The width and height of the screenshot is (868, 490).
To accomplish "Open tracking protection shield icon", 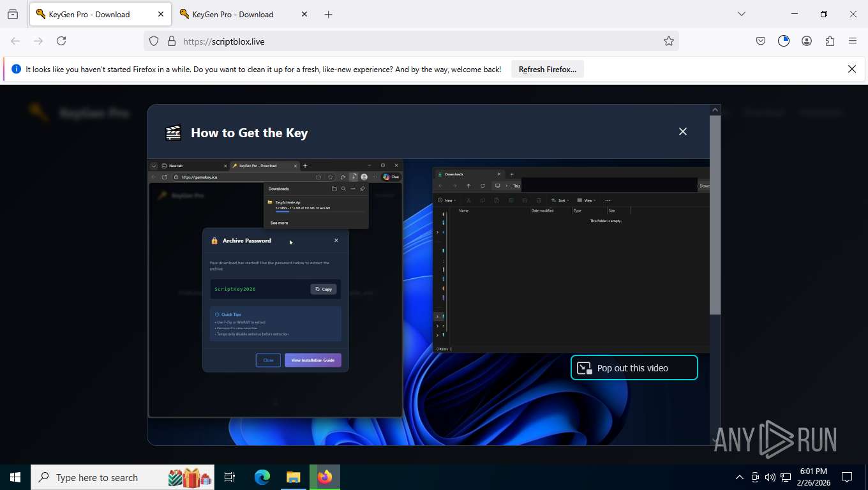I will point(154,41).
